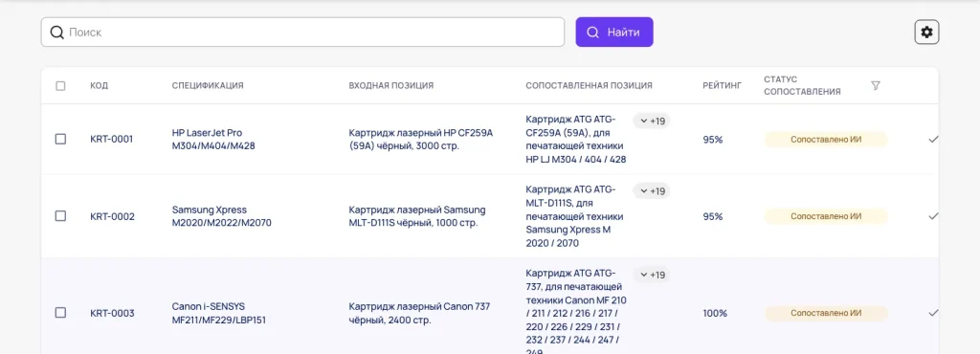The width and height of the screenshot is (980, 354).
Task: Check the KRT-0003 row checkbox
Action: click(60, 313)
